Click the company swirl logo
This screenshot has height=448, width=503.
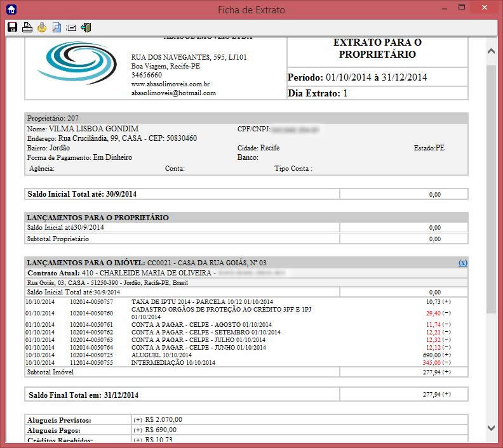pyautogui.click(x=76, y=63)
